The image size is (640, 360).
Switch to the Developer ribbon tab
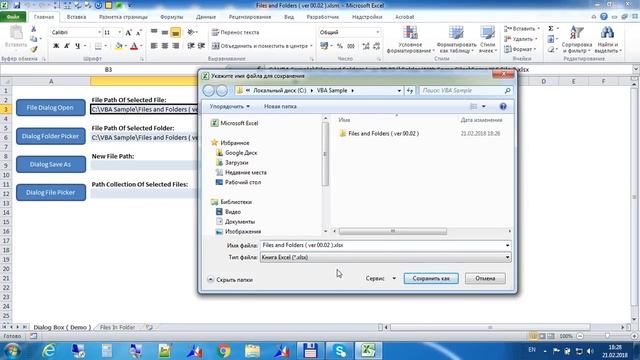(322, 17)
